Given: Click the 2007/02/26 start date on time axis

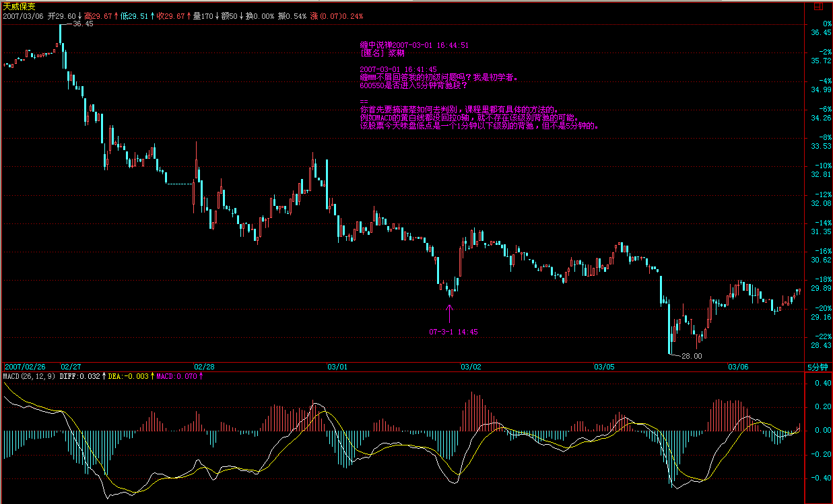Looking at the screenshot, I should (x=24, y=367).
